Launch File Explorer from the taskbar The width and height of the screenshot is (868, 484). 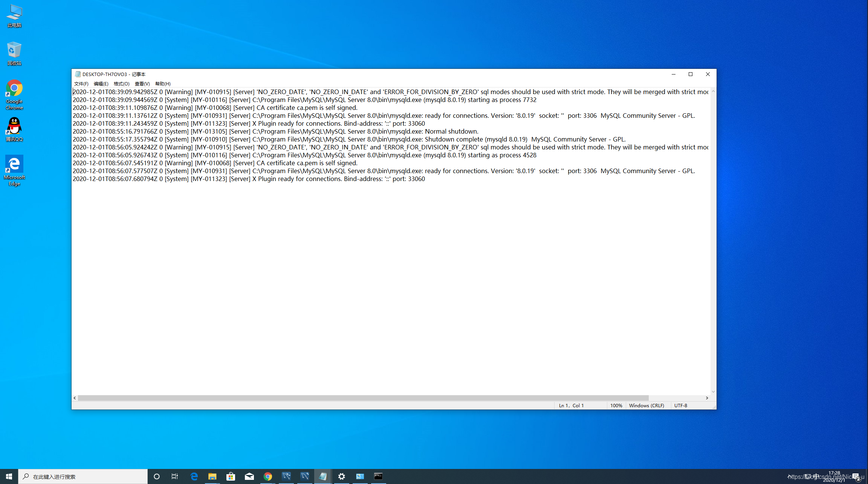tap(212, 476)
